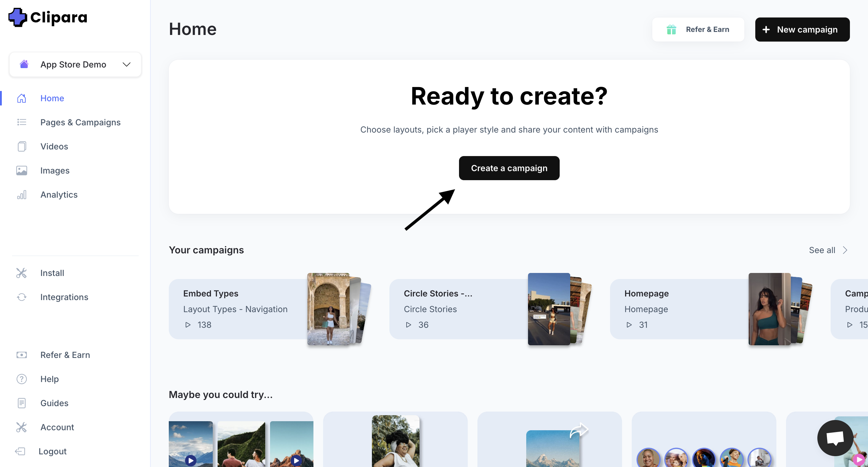This screenshot has width=868, height=467.
Task: Select Refer & Earn in sidebar
Action: click(x=65, y=355)
